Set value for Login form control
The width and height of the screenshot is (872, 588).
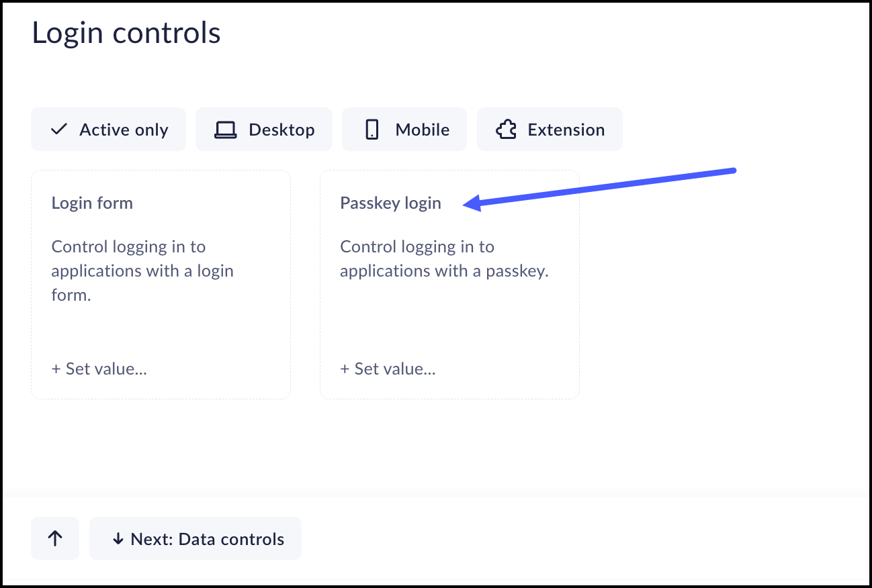[99, 369]
